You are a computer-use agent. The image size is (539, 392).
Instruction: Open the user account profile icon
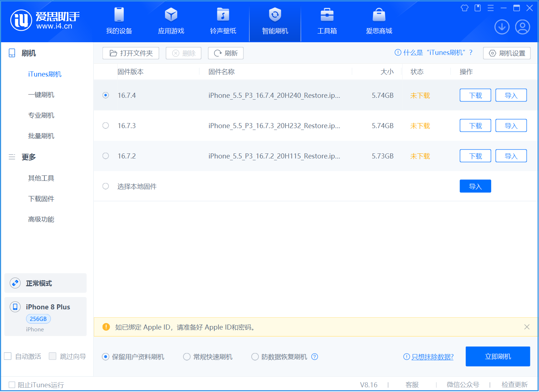(522, 27)
